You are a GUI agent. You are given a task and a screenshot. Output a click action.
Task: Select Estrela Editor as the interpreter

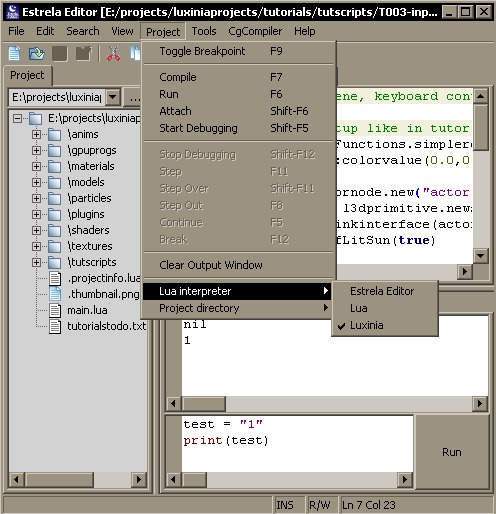[385, 291]
